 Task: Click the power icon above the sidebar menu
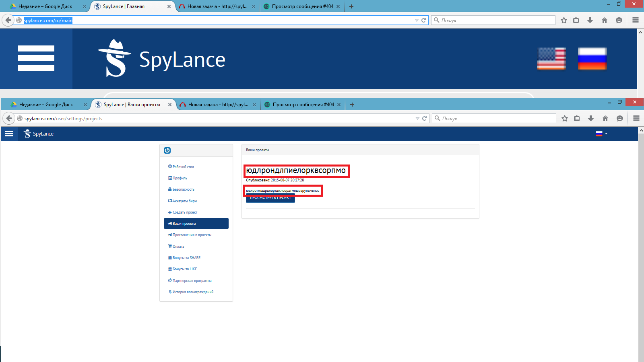(167, 150)
